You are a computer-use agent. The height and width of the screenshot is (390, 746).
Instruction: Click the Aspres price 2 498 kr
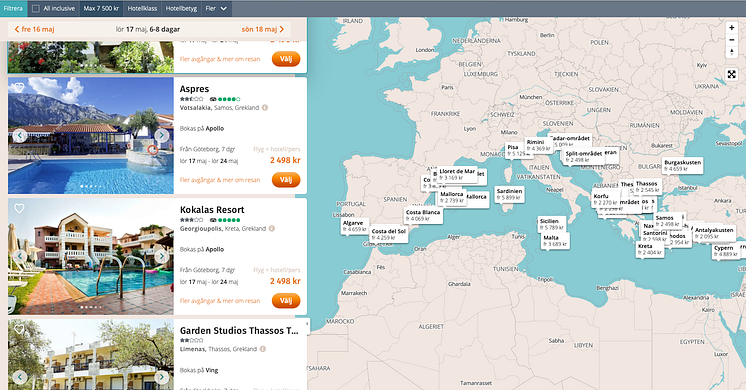[x=285, y=160]
